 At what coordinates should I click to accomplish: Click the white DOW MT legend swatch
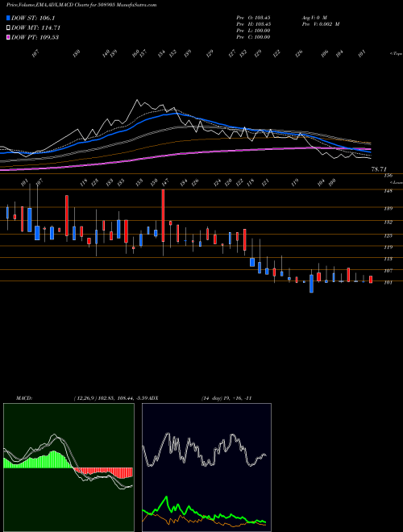click(9, 27)
